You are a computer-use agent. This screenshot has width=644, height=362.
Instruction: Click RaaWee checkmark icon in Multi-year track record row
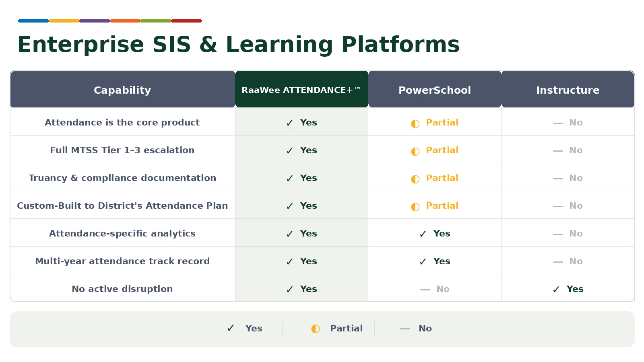289,262
